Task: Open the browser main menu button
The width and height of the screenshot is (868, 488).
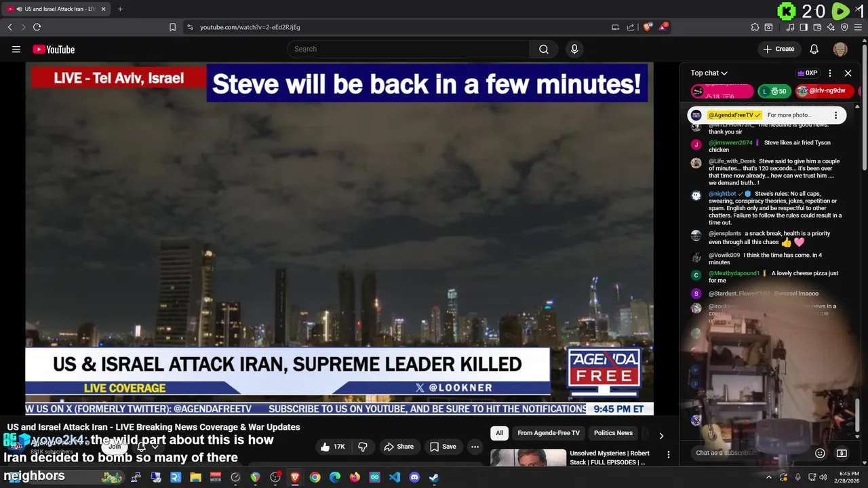Action: [x=858, y=27]
